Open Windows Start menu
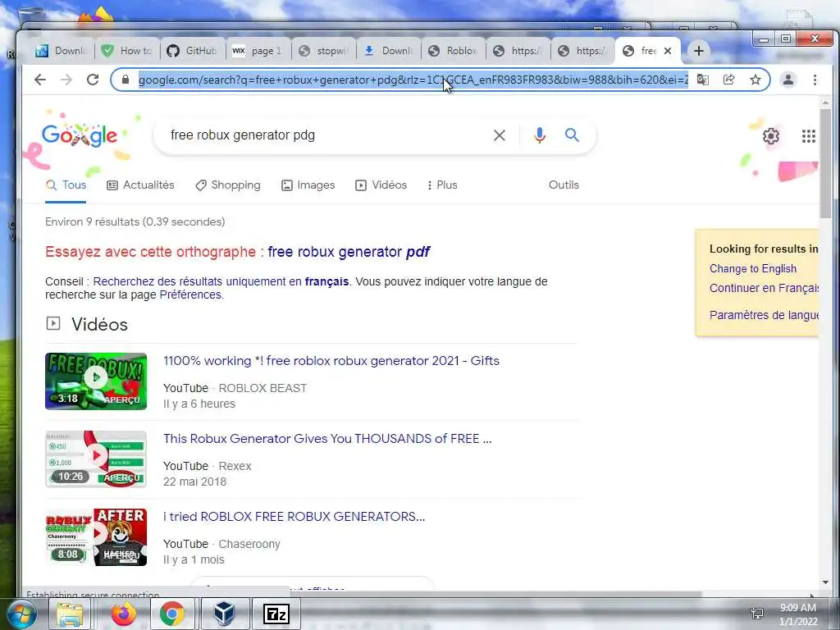840x630 pixels. click(x=21, y=614)
